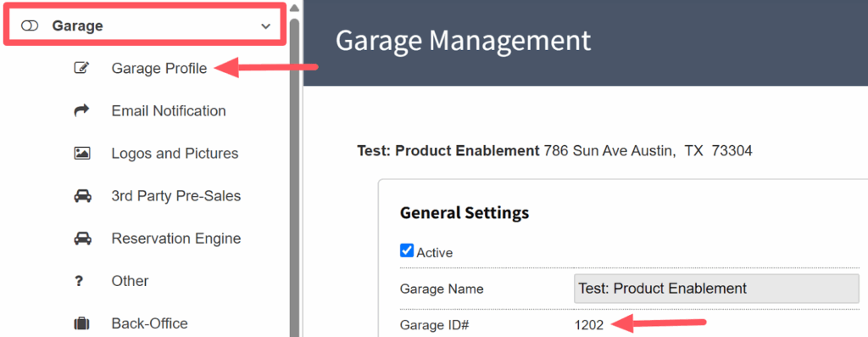This screenshot has height=337, width=868.
Task: Open Email Notification settings
Action: tap(169, 111)
